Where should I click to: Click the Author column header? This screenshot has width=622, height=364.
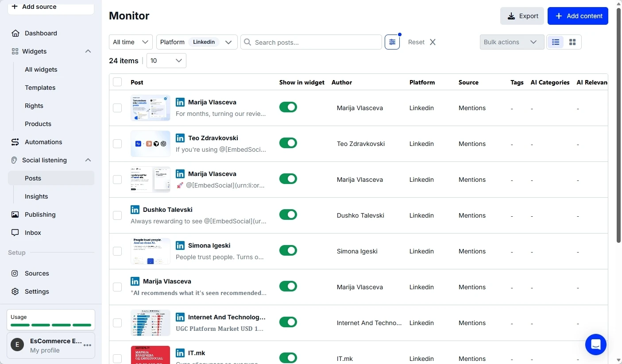coord(342,82)
